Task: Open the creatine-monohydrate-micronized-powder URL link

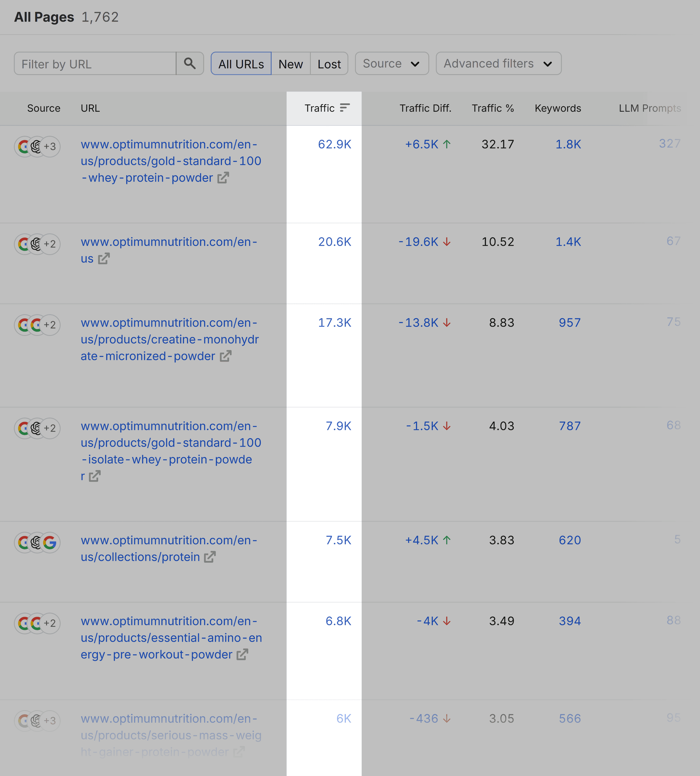Action: pos(170,339)
